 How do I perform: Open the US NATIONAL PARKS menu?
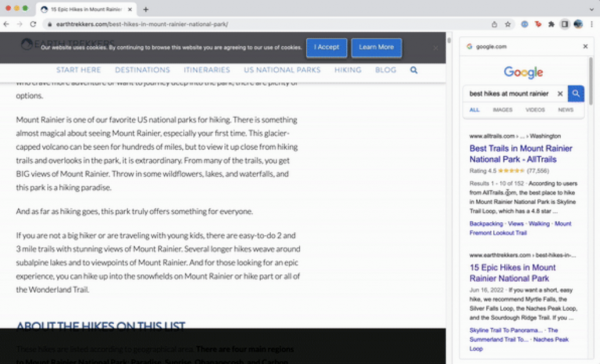282,70
